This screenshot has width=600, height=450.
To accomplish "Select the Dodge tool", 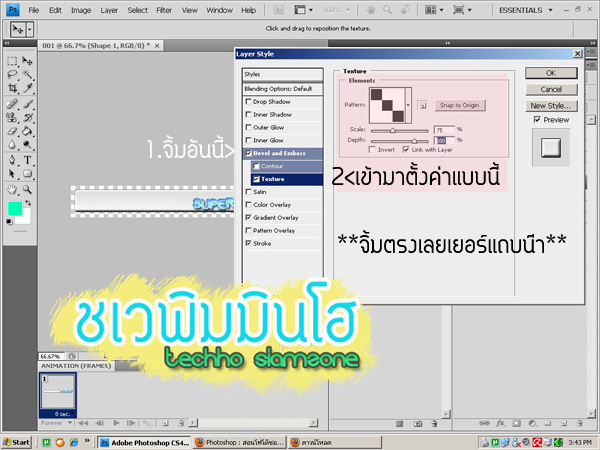I will coord(27,145).
